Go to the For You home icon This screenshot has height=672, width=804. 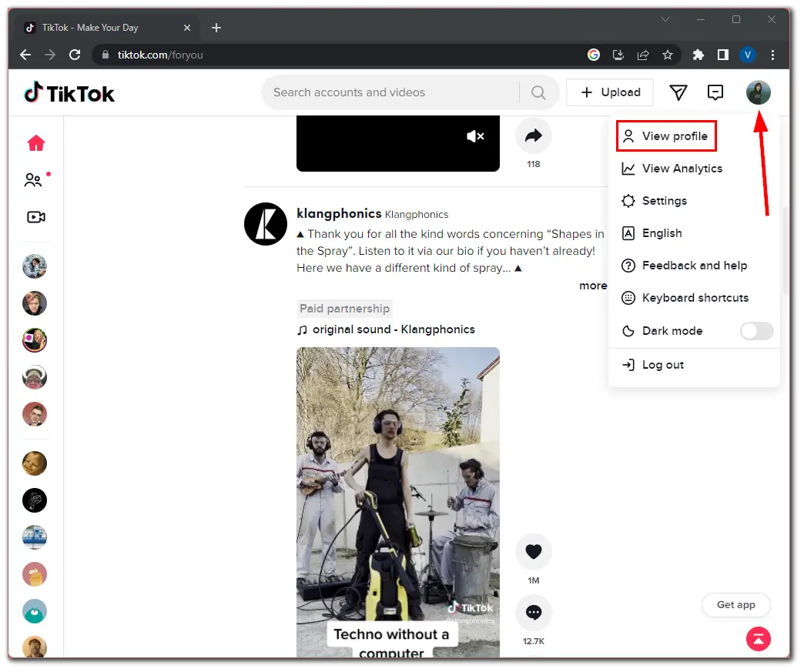[x=36, y=143]
